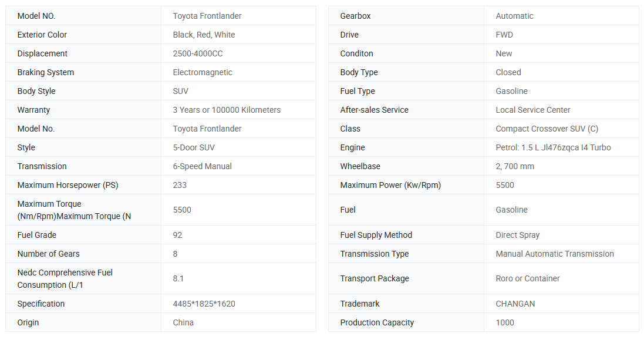
Task: Click the Wheelbase value 2, 700 mm
Action: coord(515,166)
